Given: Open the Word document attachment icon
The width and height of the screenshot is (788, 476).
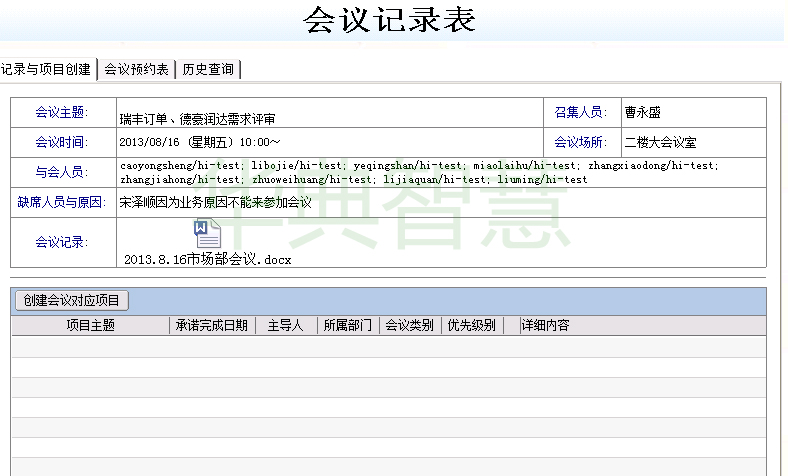Looking at the screenshot, I should click(208, 234).
